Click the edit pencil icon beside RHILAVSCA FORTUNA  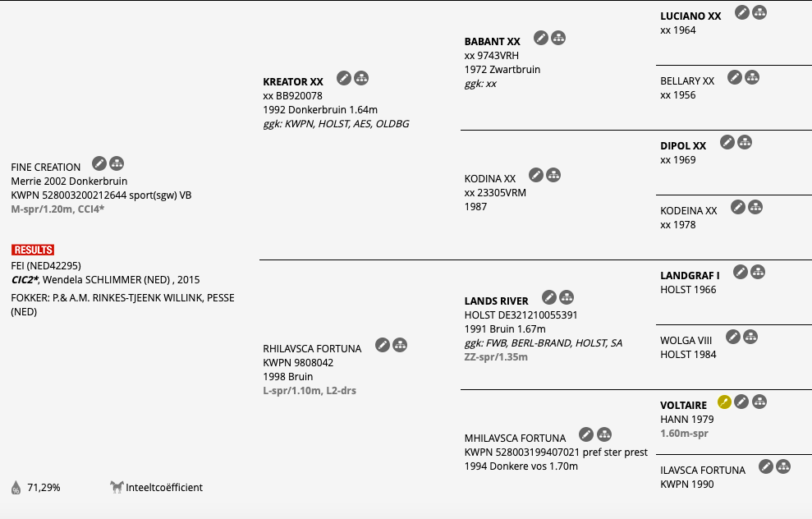coord(383,345)
